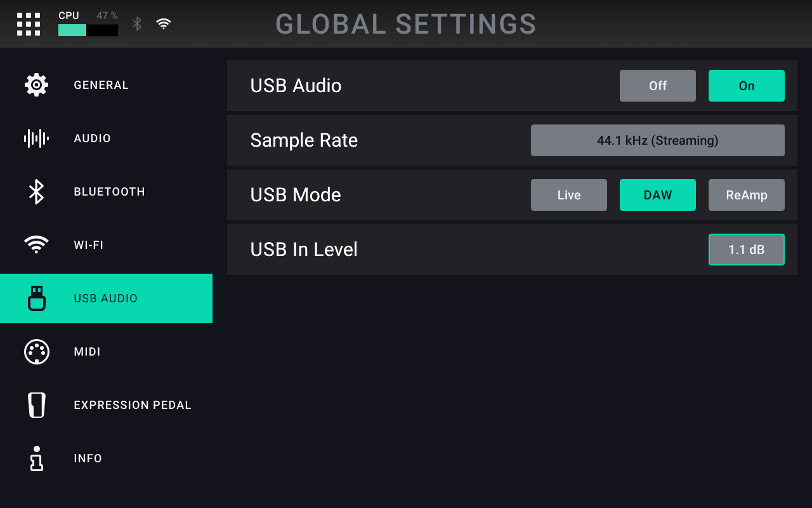Open the Sample Rate dropdown
812x508 pixels.
click(657, 140)
